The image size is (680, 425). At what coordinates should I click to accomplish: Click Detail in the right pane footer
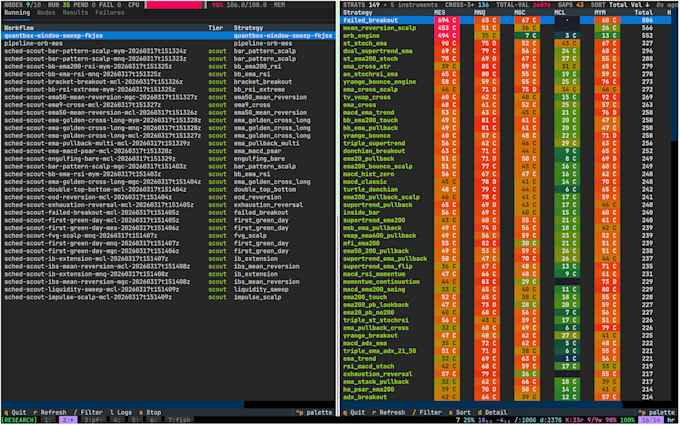coord(492,412)
